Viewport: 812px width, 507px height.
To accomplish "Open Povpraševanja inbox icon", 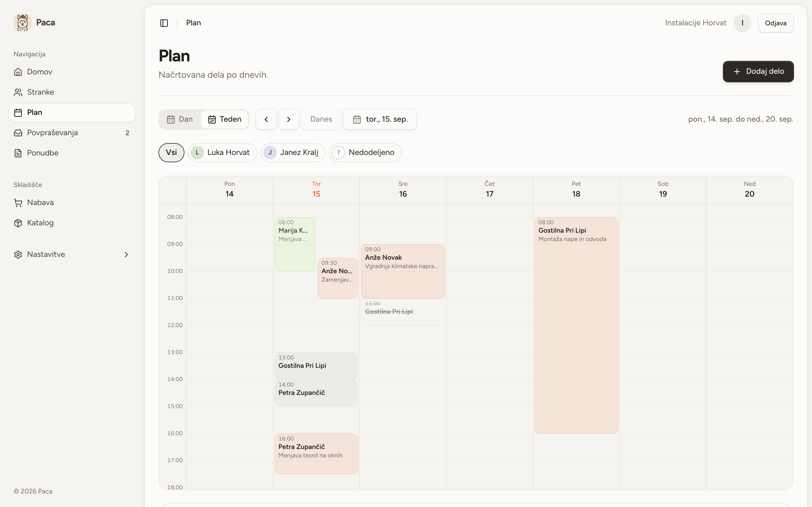I will [x=18, y=133].
